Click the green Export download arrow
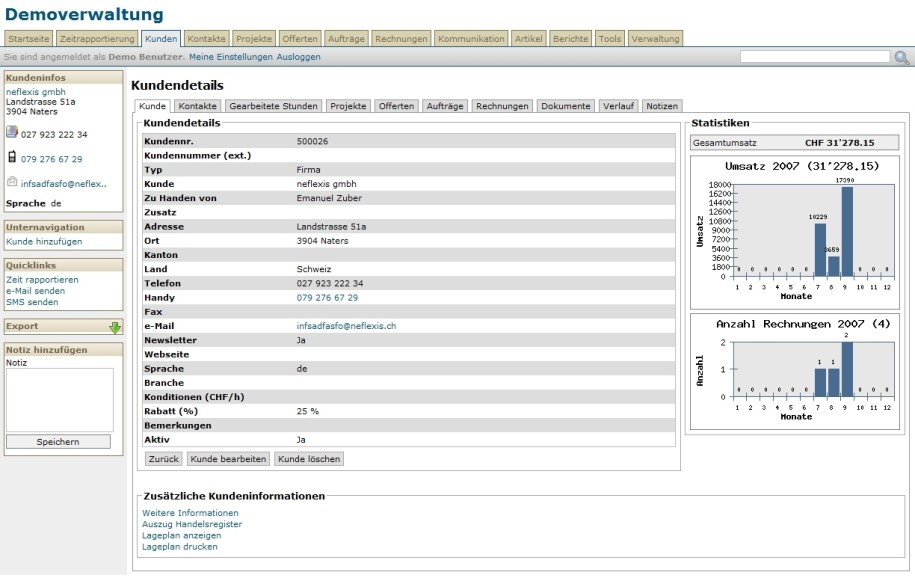 click(115, 327)
